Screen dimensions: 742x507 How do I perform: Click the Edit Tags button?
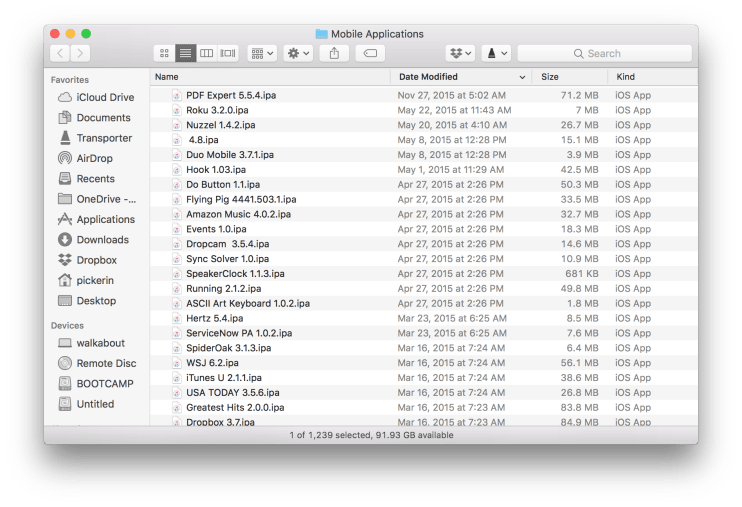point(370,53)
